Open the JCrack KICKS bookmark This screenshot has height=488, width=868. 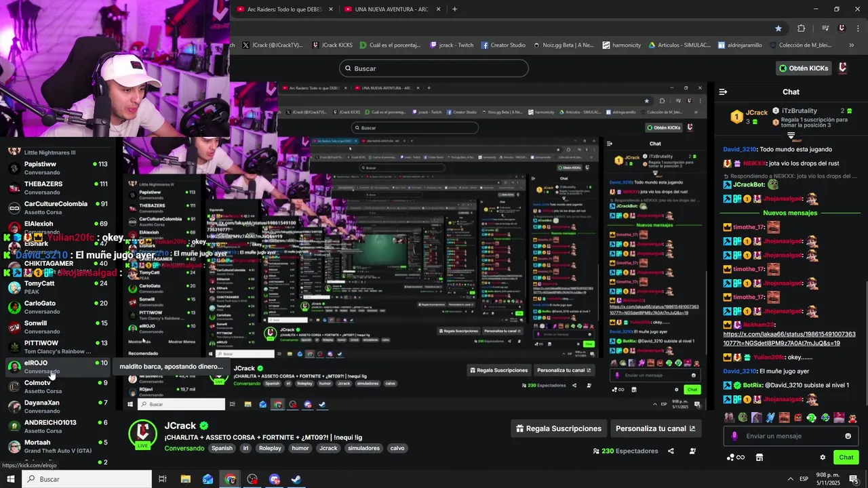coord(332,45)
